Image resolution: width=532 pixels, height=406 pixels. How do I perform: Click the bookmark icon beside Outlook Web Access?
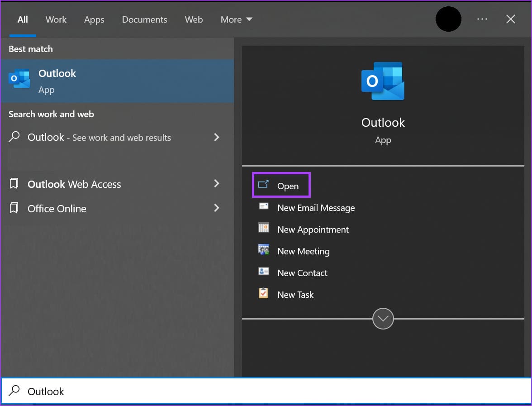pos(14,184)
